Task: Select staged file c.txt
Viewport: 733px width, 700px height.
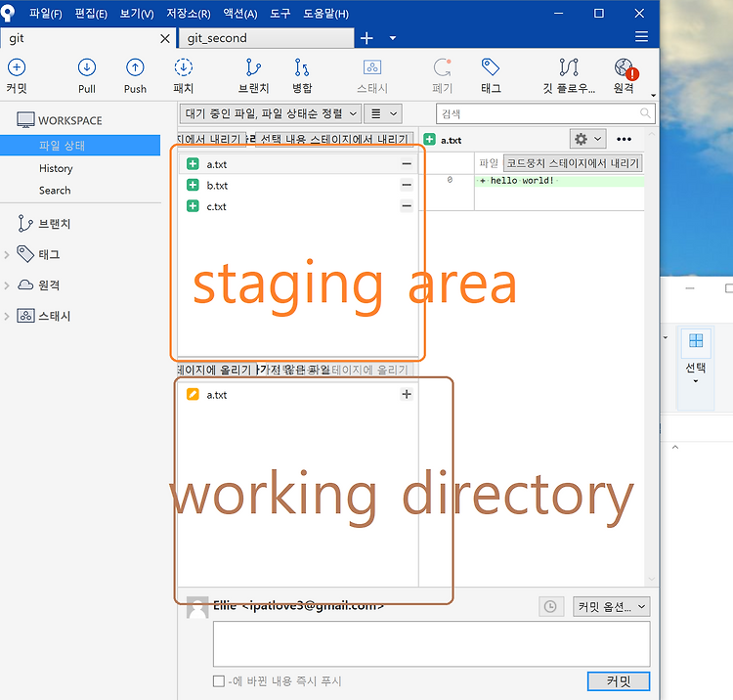Action: (298, 206)
